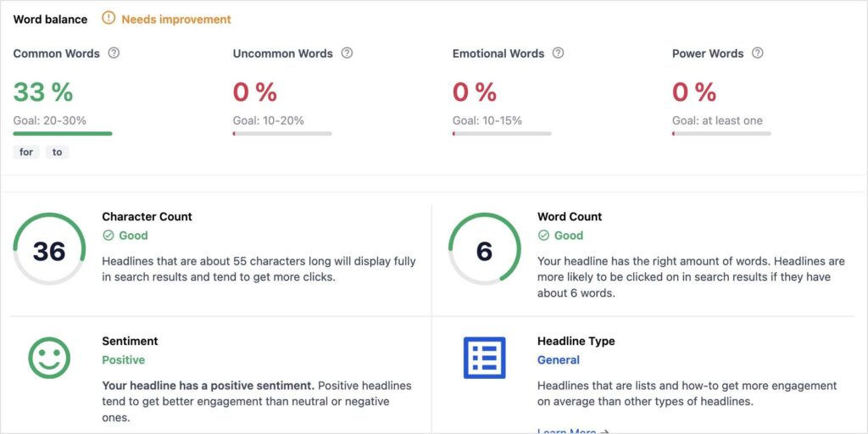
Task: Click the green Positive sentiment label
Action: [x=123, y=359]
